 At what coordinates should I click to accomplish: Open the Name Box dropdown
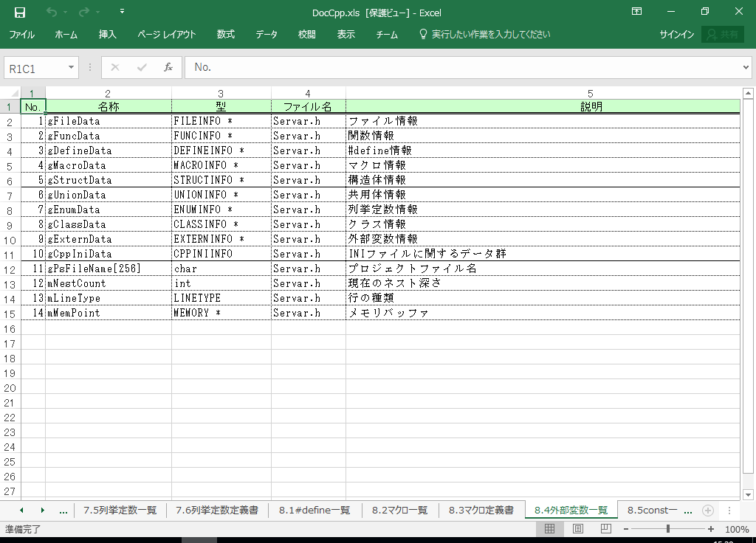click(x=72, y=67)
